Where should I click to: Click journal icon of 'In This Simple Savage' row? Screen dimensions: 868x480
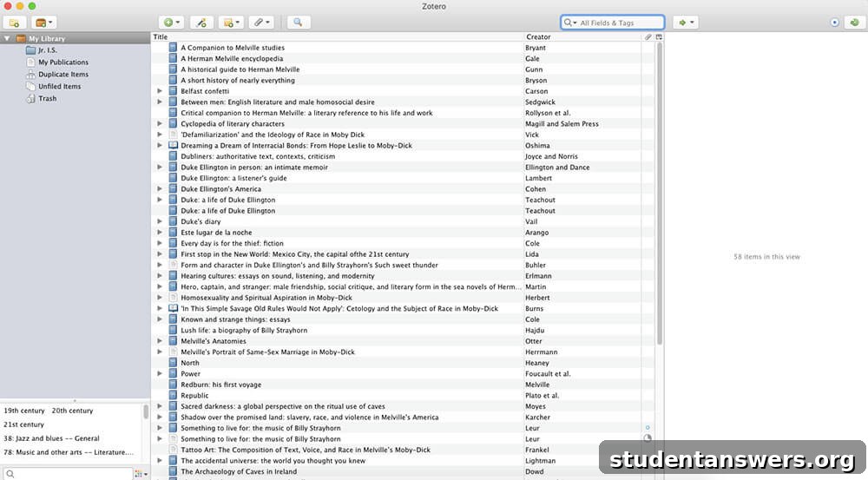pos(173,308)
